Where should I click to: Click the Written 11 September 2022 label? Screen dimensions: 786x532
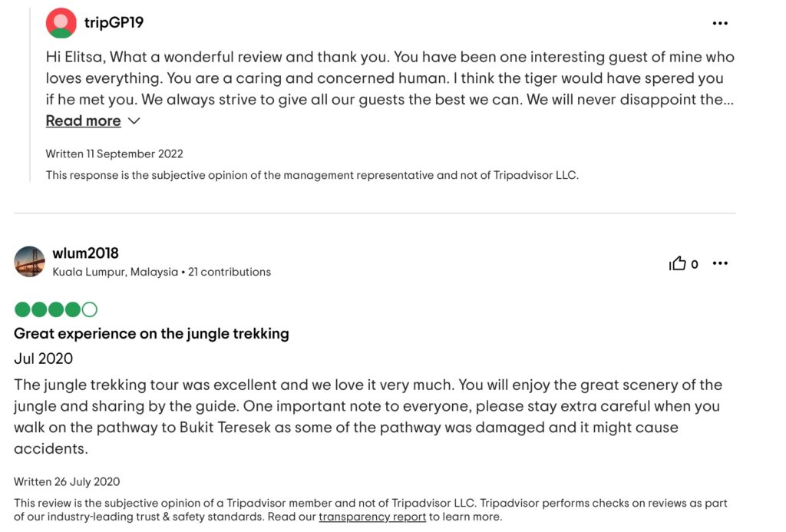(114, 154)
